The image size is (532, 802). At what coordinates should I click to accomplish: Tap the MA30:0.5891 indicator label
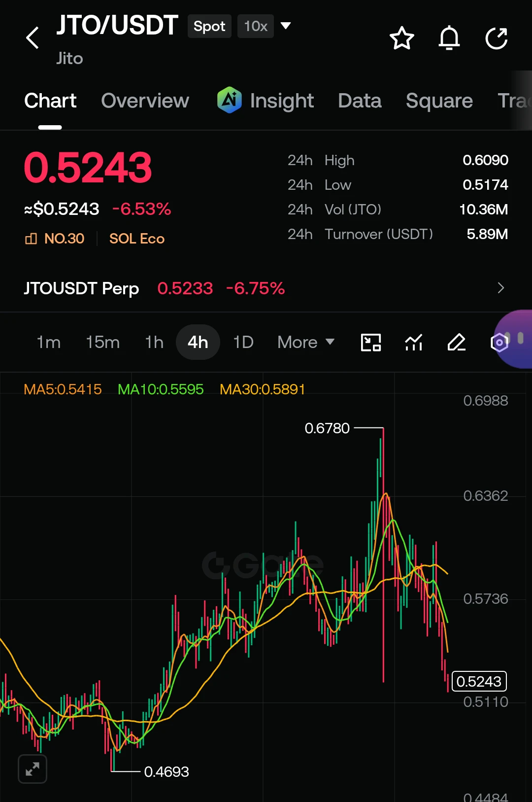click(263, 389)
